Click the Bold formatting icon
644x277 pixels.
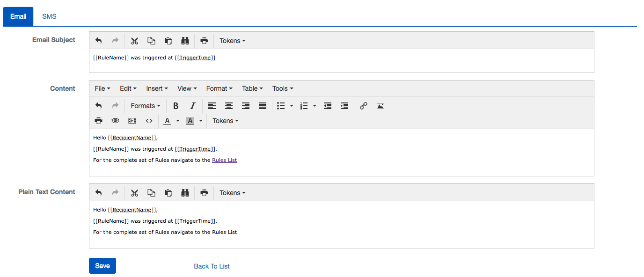(176, 106)
